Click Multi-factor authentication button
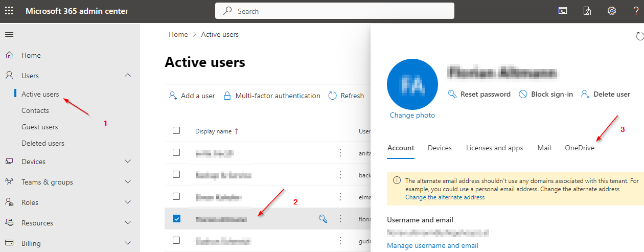Screen dimensions: 644x252 pos(272,96)
